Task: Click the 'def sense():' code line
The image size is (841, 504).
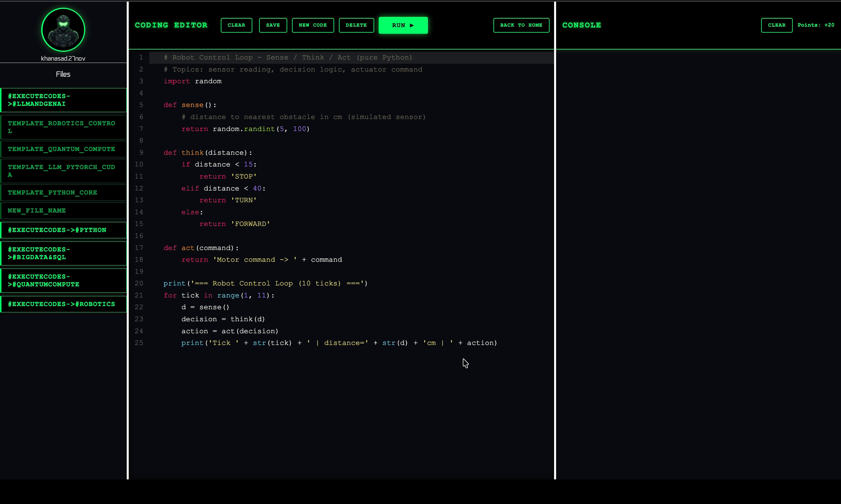Action: (190, 105)
